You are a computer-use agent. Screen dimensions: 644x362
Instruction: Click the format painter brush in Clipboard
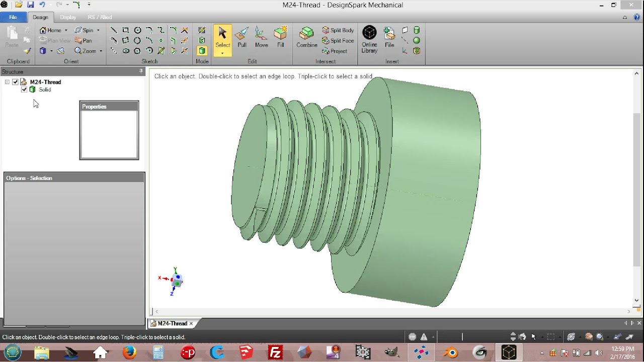(27, 51)
